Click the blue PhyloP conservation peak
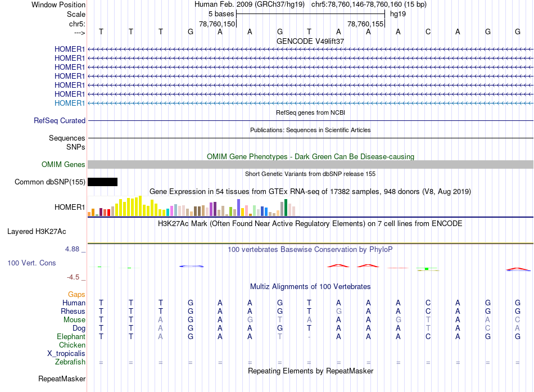 tap(191, 266)
